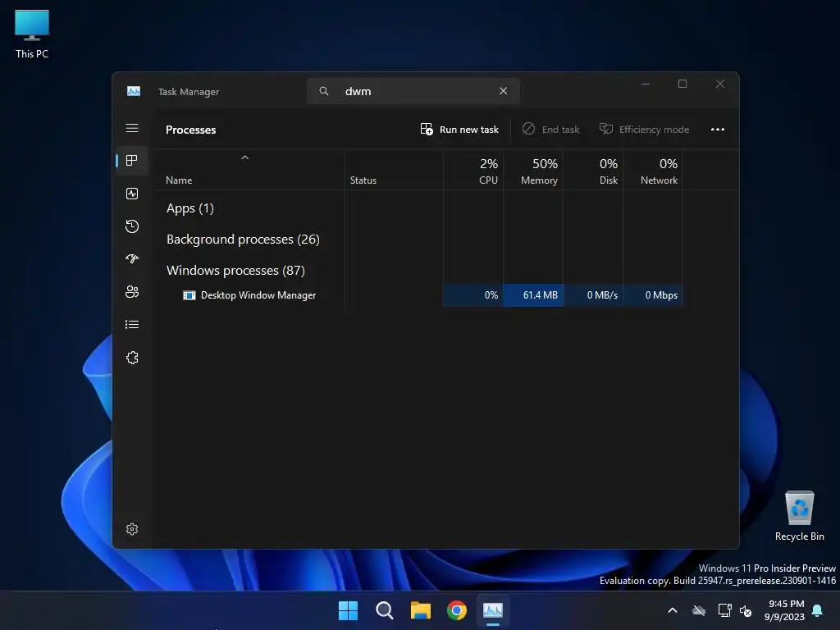Open the This PC desktop icon
The image size is (840, 630).
coord(32,34)
